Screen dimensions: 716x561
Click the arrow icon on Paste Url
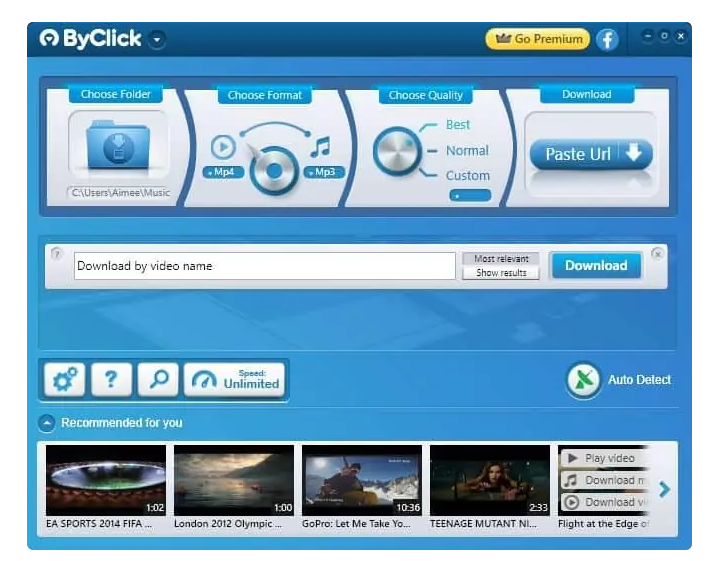pos(634,152)
